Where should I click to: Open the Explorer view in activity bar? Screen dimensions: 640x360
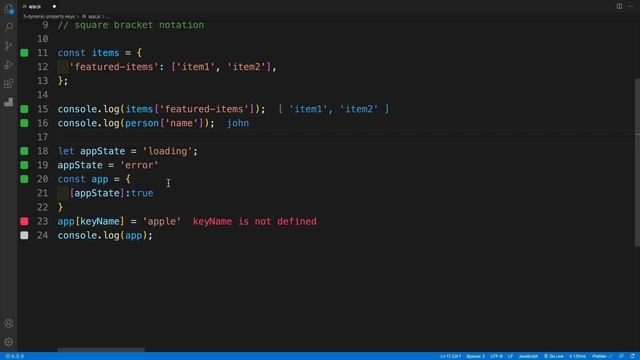pos(9,8)
